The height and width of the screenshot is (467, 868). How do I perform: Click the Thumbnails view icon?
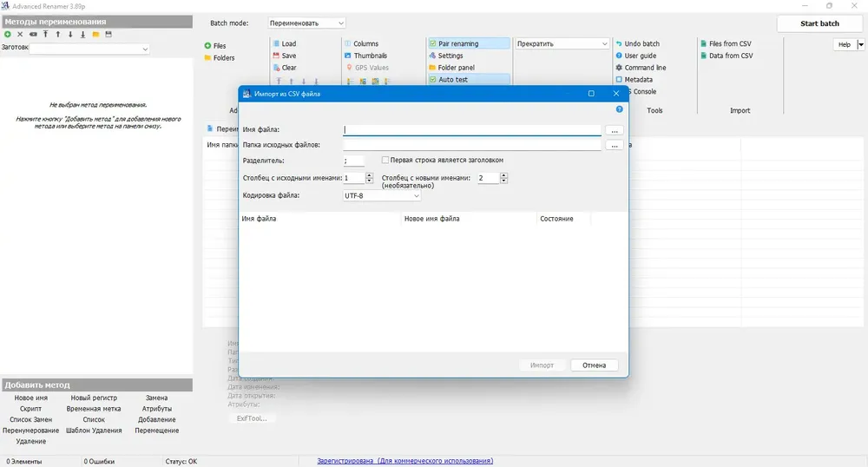tap(348, 56)
